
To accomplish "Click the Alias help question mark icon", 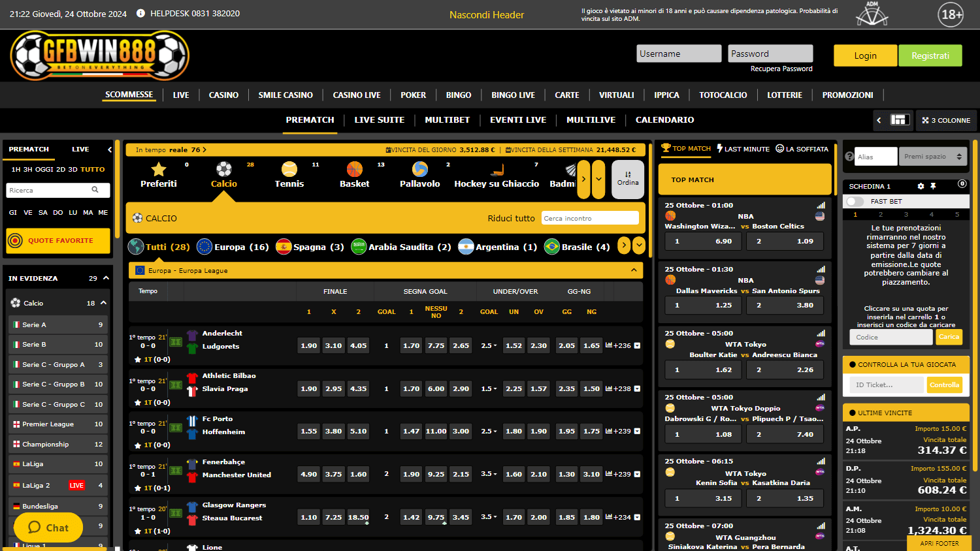I will click(x=849, y=157).
